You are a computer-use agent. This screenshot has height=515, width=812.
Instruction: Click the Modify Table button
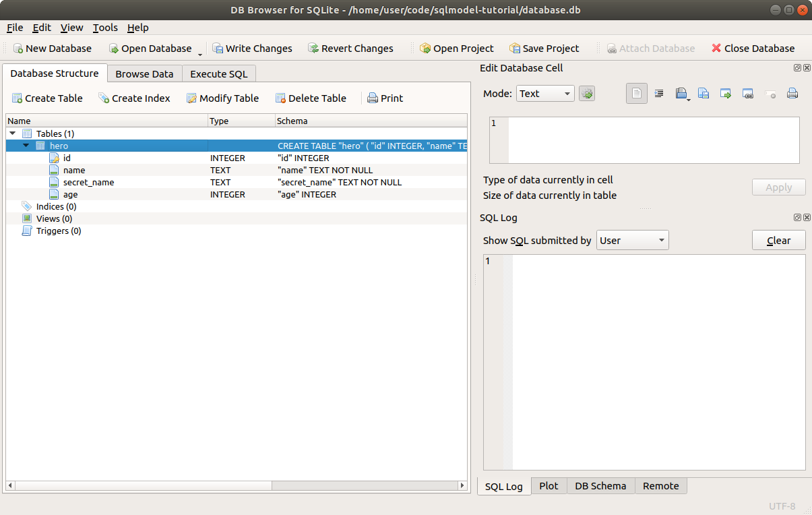coord(222,98)
